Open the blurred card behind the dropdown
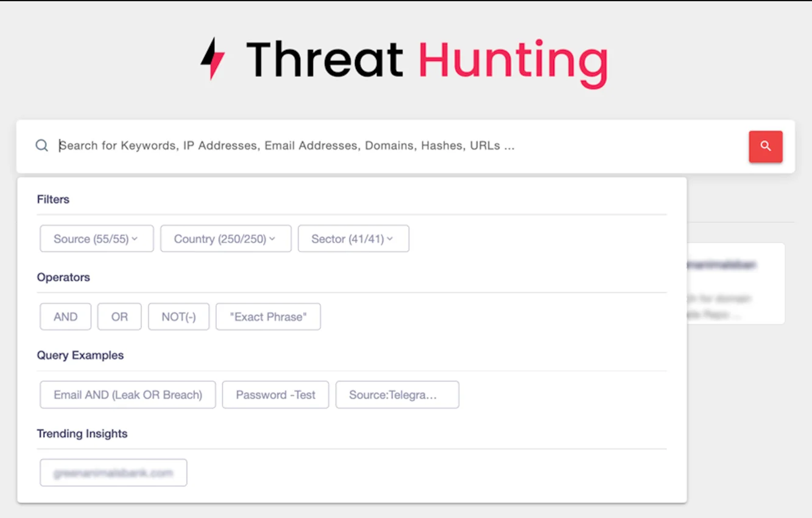Image resolution: width=812 pixels, height=518 pixels. click(x=736, y=283)
